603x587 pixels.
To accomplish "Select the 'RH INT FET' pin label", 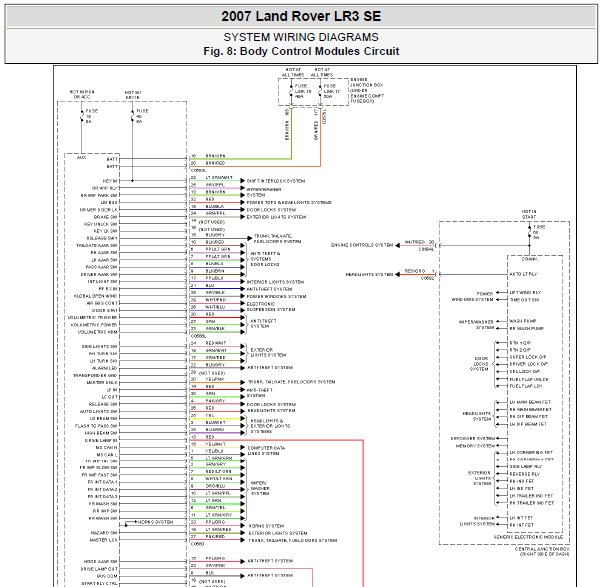I will tap(521, 525).
